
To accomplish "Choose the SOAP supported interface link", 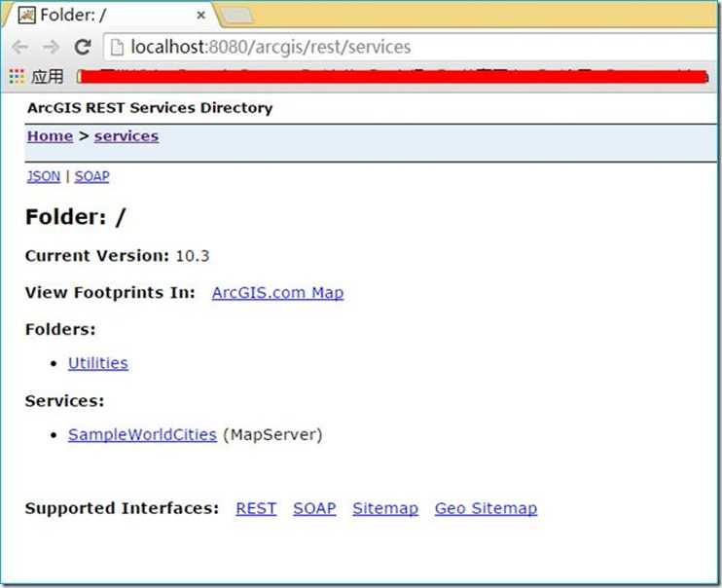I will tap(314, 509).
